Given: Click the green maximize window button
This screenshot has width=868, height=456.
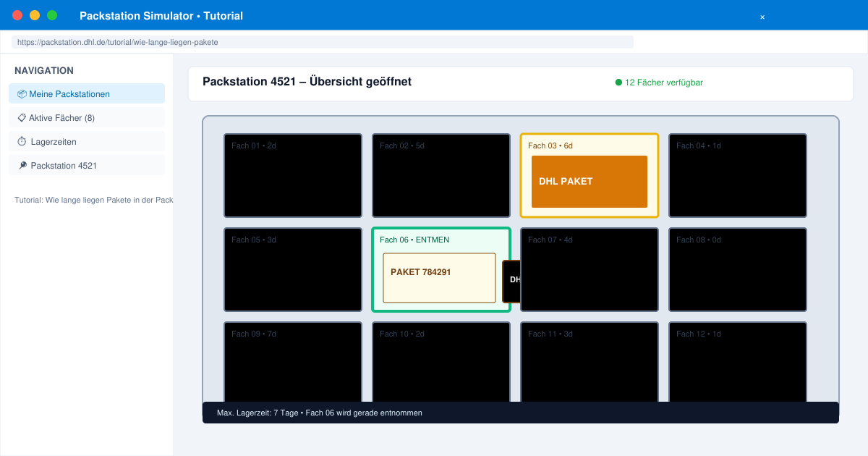Looking at the screenshot, I should click(x=52, y=15).
